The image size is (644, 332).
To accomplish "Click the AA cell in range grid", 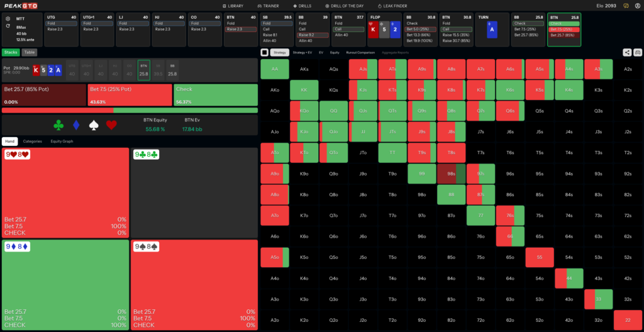I will (x=275, y=69).
